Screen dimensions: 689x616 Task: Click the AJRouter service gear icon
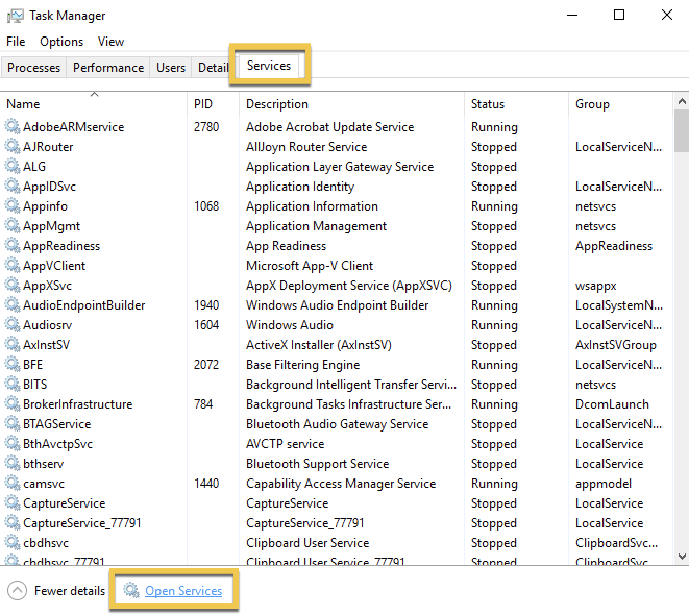point(13,146)
